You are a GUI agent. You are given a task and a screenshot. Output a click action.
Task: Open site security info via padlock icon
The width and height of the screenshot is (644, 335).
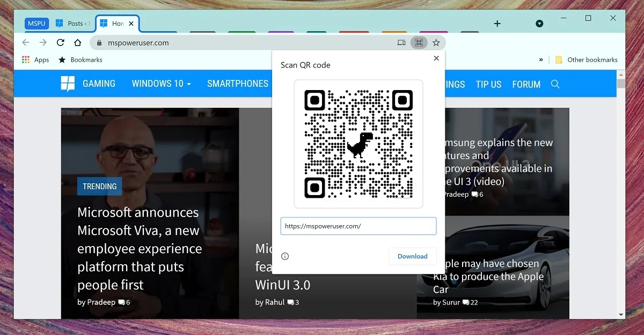tap(99, 42)
